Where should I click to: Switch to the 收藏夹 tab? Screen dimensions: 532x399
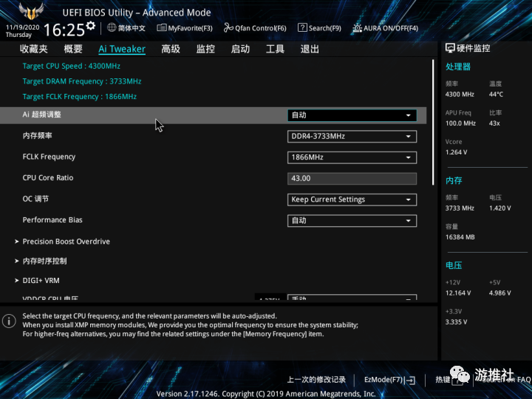click(x=33, y=49)
